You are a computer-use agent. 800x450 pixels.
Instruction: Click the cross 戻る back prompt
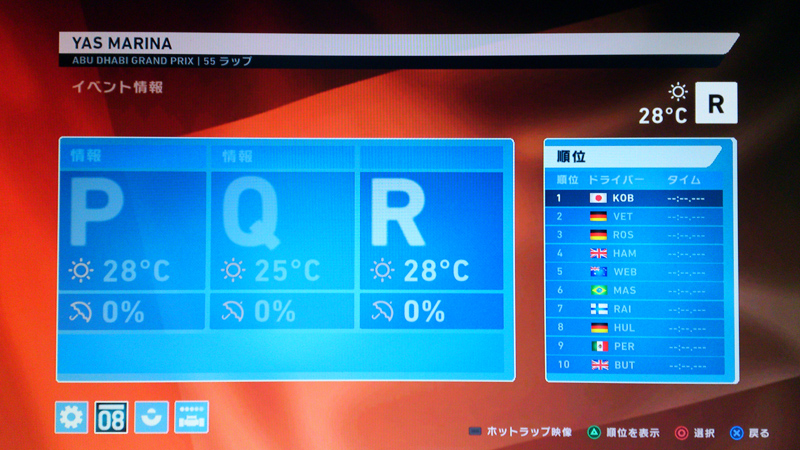750,433
